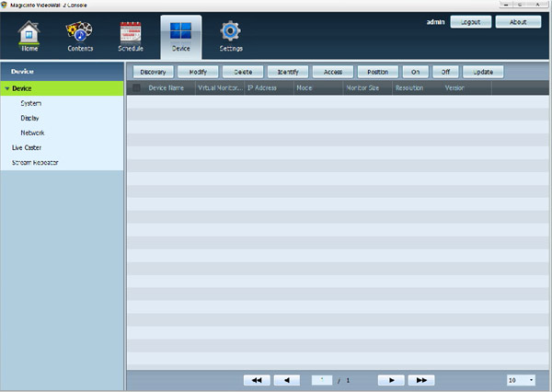The image size is (552, 392).
Task: Click the Discovery button
Action: [153, 71]
